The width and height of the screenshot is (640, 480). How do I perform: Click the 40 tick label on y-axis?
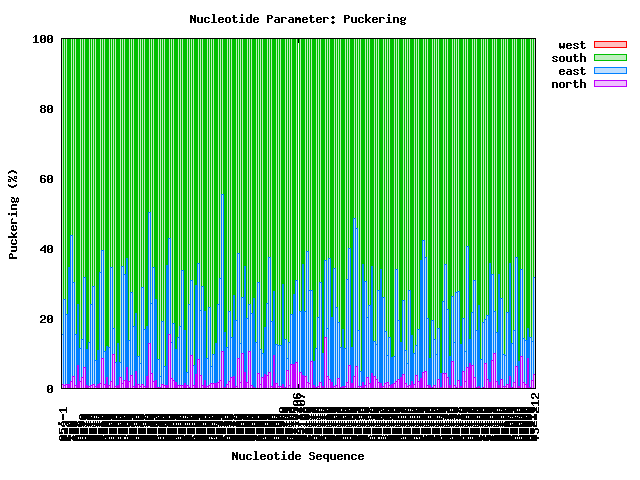point(47,249)
